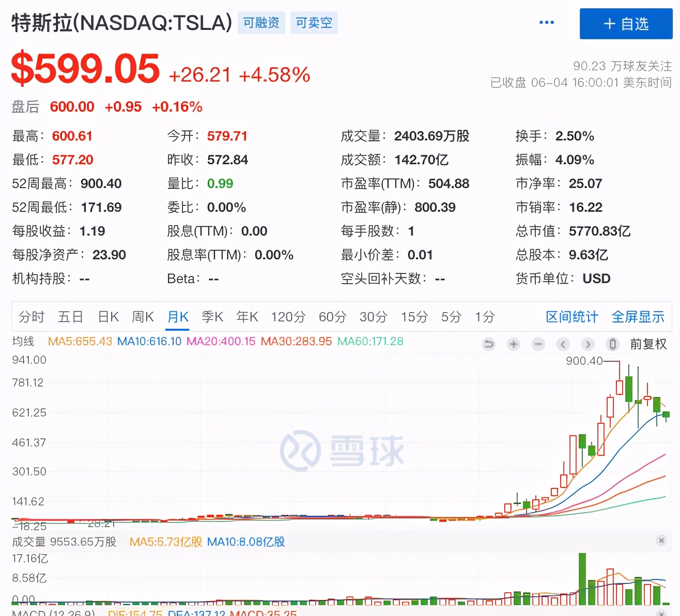This screenshot has height=616, width=680.
Task: Click the 振幅 value 4.09%
Action: click(x=575, y=160)
